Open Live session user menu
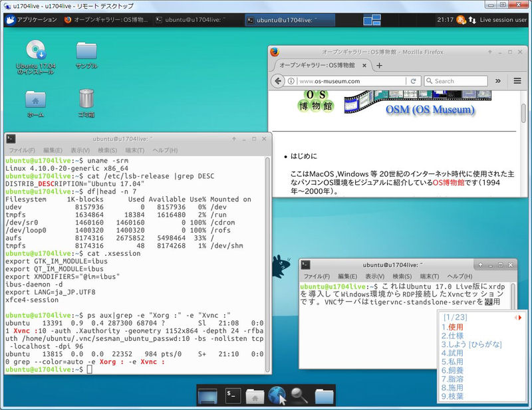The height and width of the screenshot is (410, 532). point(503,20)
